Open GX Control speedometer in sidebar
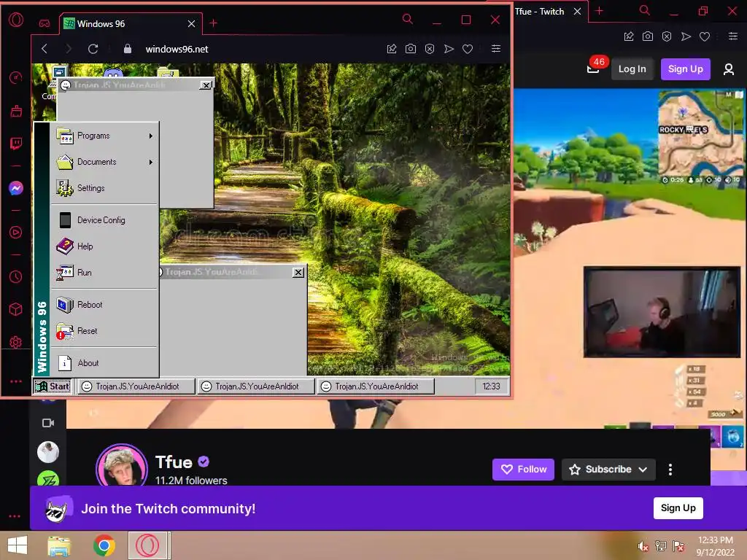Screen dimensions: 747x560 (x=16, y=77)
